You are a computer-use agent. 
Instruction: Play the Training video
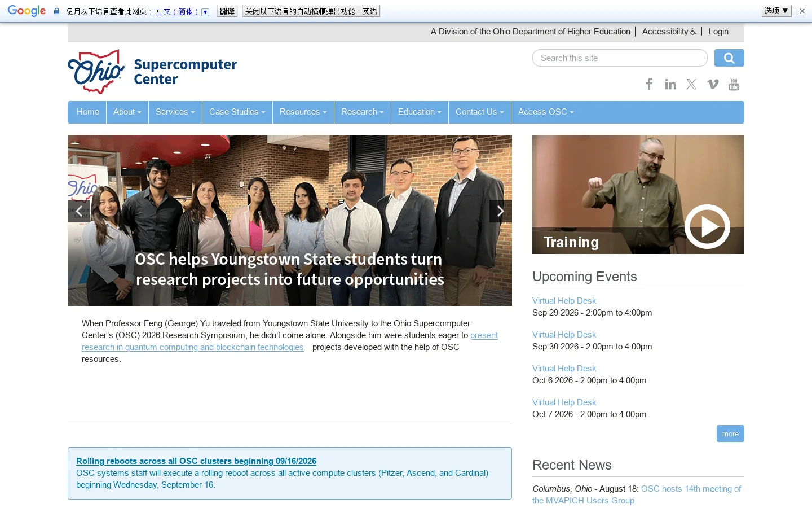tap(707, 226)
